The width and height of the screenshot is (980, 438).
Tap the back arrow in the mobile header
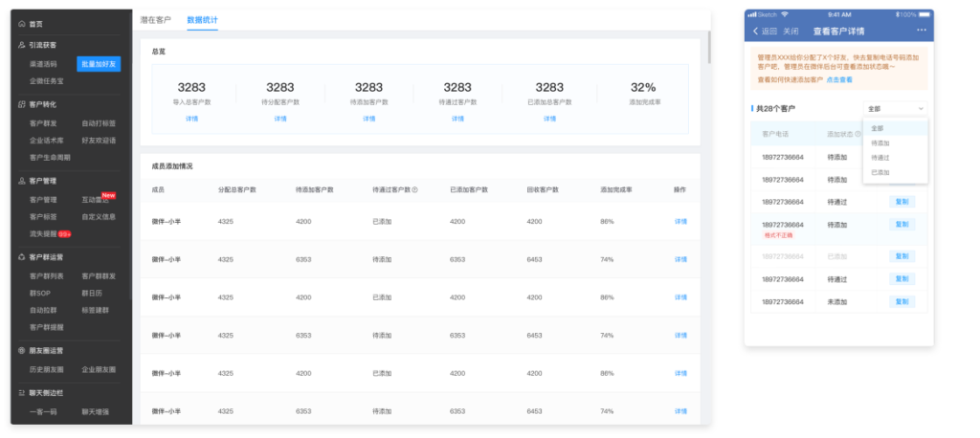(x=755, y=31)
